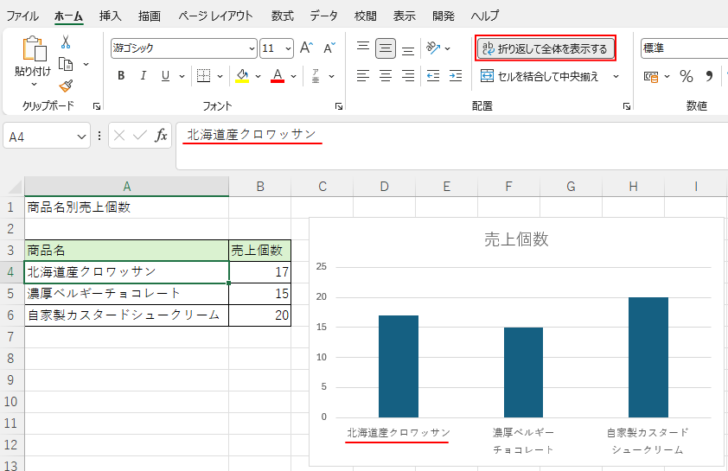Switch to the 数式 tab
The height and width of the screenshot is (471, 728).
[282, 16]
